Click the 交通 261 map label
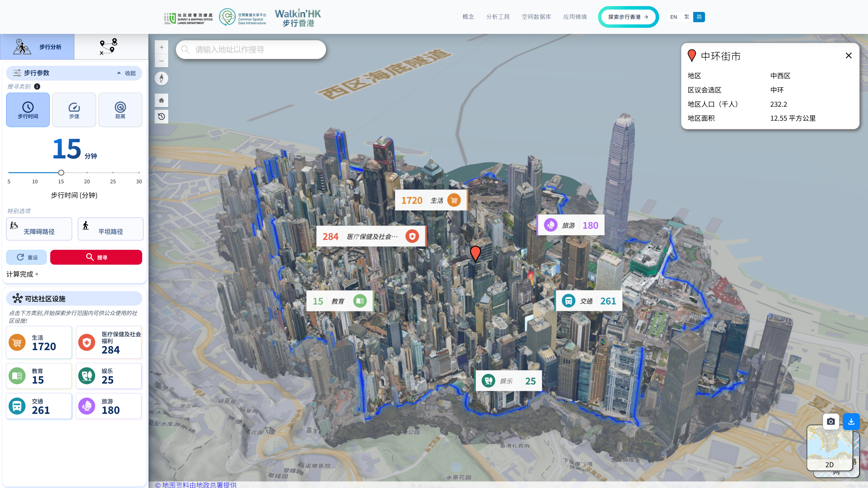This screenshot has width=868, height=488. pos(589,301)
